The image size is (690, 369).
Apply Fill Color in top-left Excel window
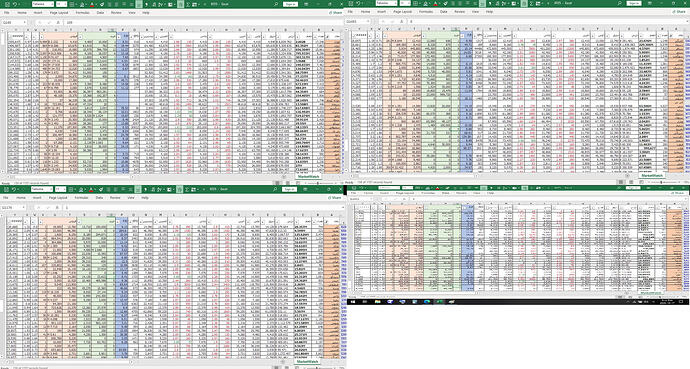82,4
